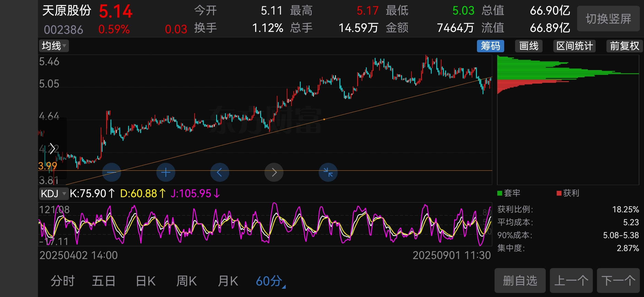This screenshot has height=297, width=644.
Task: Click the 0.59% change percentage
Action: (114, 29)
